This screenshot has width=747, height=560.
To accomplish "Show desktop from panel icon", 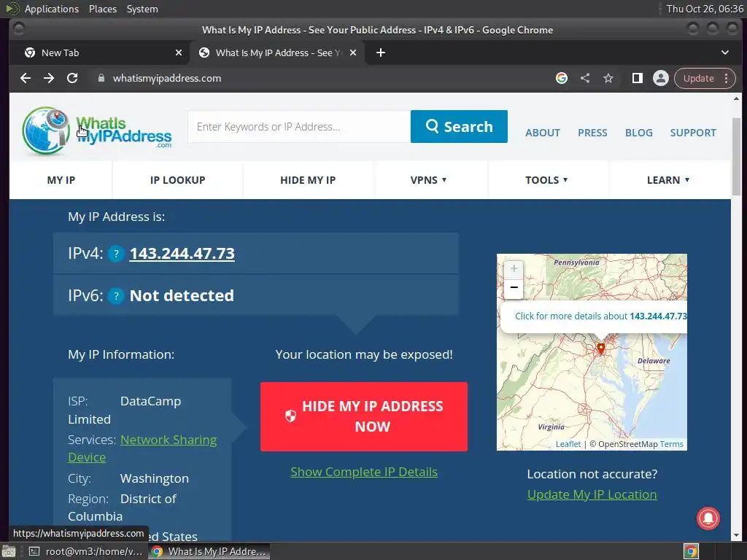I will click(x=9, y=551).
